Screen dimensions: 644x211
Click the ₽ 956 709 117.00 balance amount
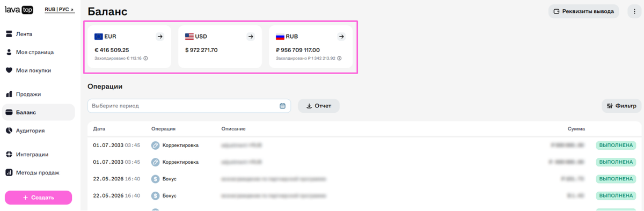[x=298, y=50]
